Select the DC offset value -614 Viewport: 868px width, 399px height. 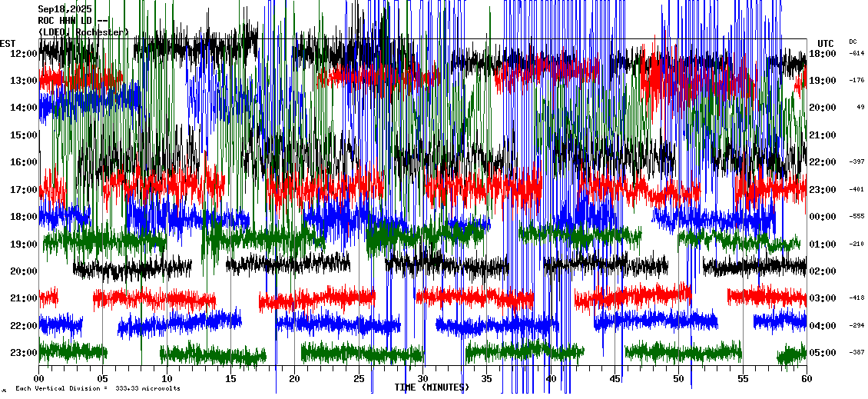point(856,54)
